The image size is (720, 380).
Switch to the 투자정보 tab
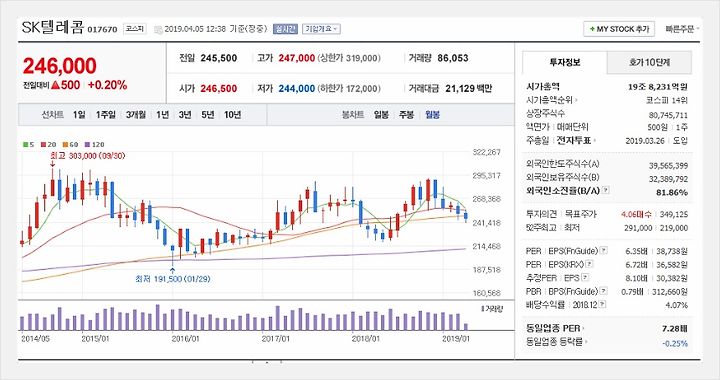[565, 62]
